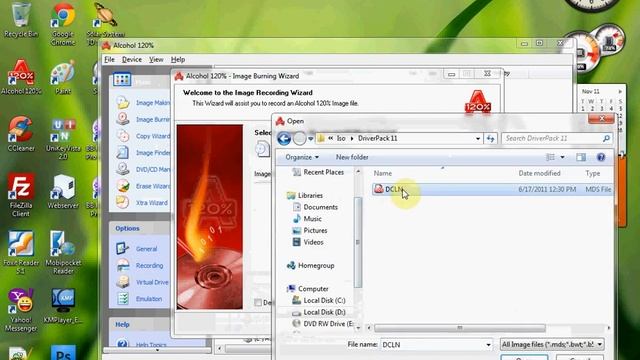Open Image Burning Wizard in Alcohol sidebar
The image size is (640, 360).
click(x=143, y=119)
